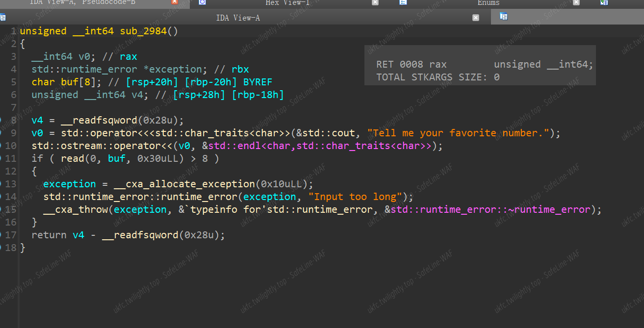Click the __cxa_throw function call

tap(75, 209)
